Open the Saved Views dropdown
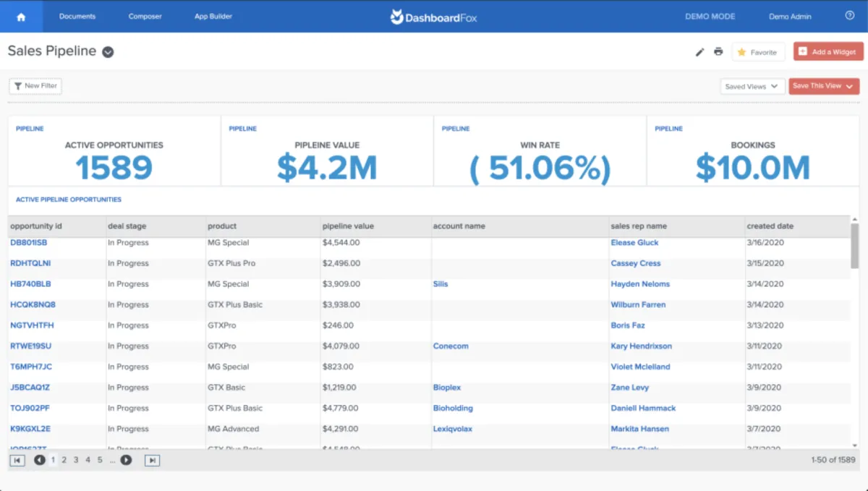This screenshot has width=868, height=491. 753,86
